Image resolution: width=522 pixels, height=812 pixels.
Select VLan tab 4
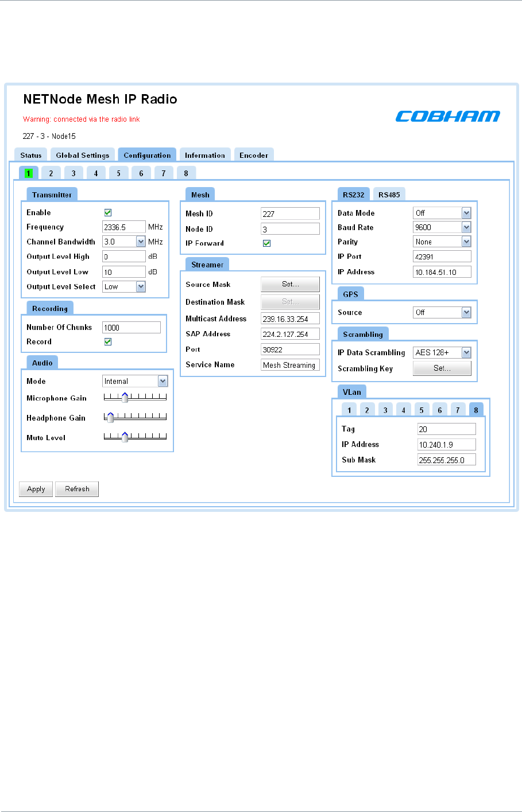(404, 410)
